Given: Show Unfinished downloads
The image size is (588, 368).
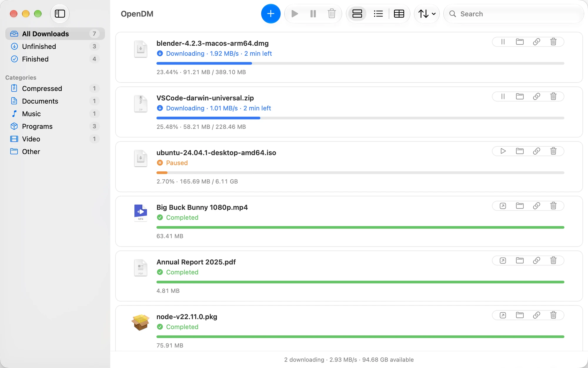Looking at the screenshot, I should tap(55, 46).
